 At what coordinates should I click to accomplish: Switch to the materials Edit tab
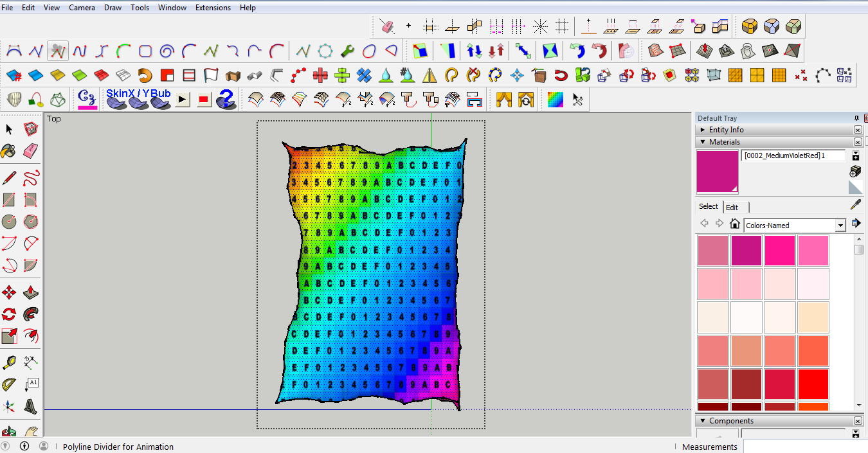(732, 207)
